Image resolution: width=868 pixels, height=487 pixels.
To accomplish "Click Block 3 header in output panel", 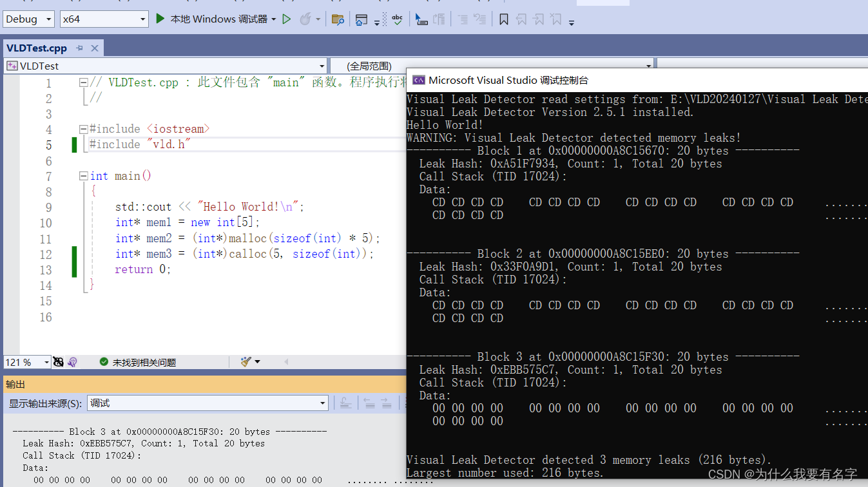I will 169,432.
